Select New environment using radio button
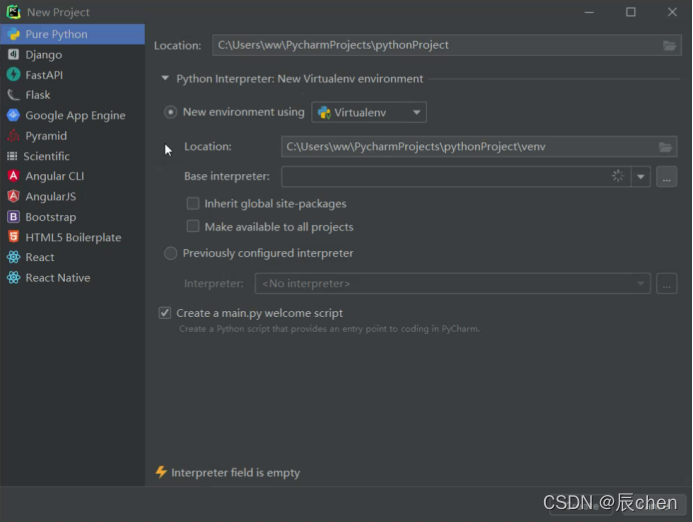This screenshot has width=693, height=522. [x=170, y=112]
